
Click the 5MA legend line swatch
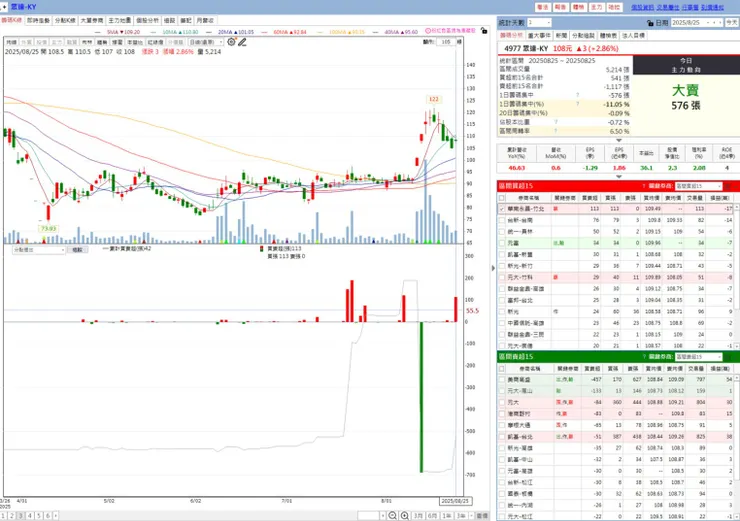(98, 32)
